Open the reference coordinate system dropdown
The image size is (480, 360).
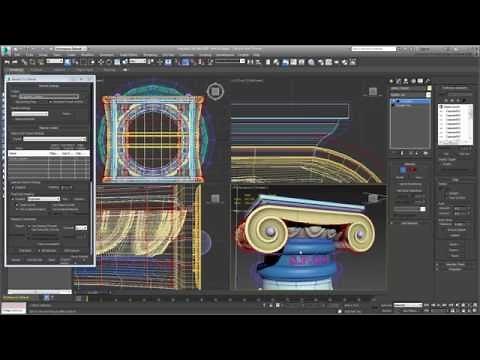(137, 61)
